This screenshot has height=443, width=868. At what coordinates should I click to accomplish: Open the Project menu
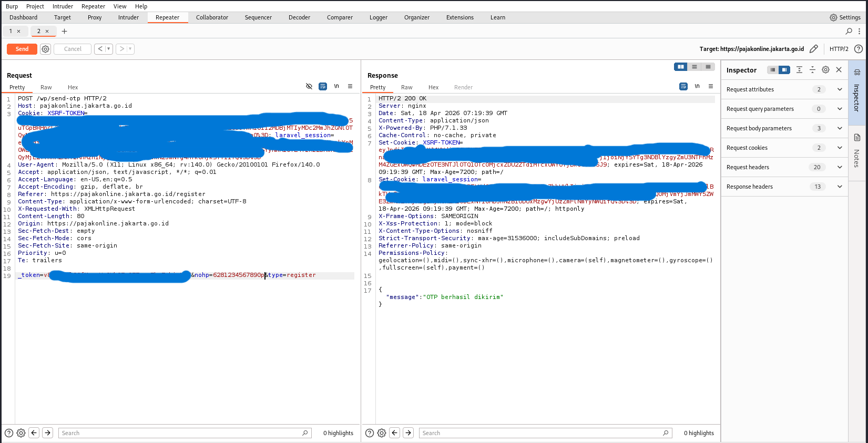pos(35,6)
